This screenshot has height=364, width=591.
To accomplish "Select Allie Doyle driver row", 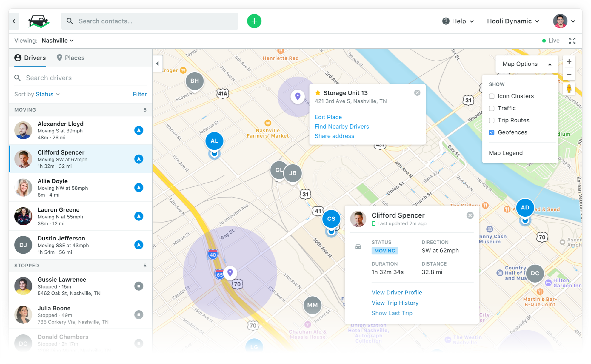I will click(x=81, y=188).
